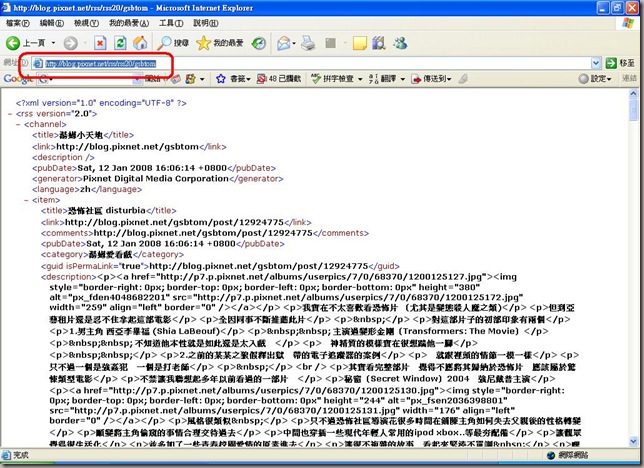
Task: Click the Mail envelope icon
Action: click(284, 43)
